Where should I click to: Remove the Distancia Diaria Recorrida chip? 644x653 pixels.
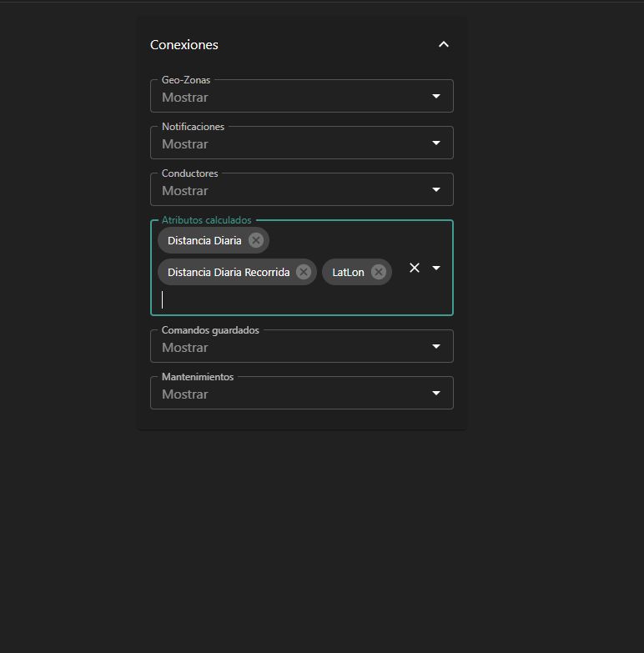click(304, 272)
